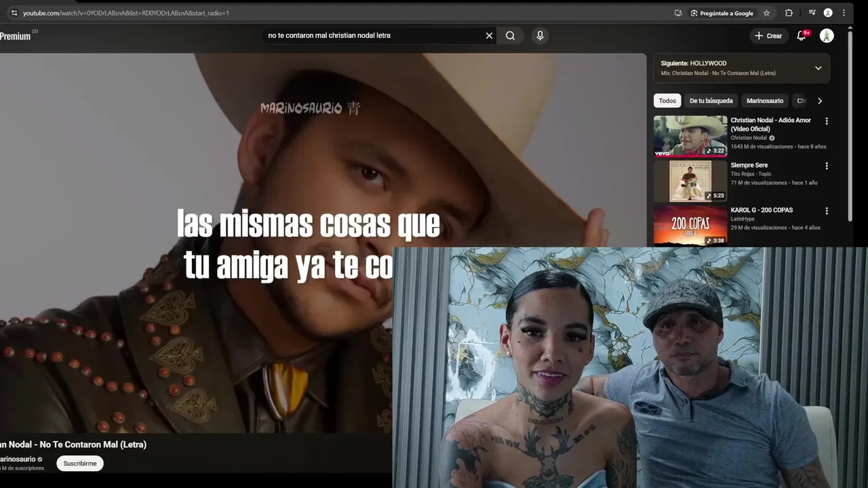The height and width of the screenshot is (488, 868).
Task: Open the notifications bell
Action: [802, 36]
